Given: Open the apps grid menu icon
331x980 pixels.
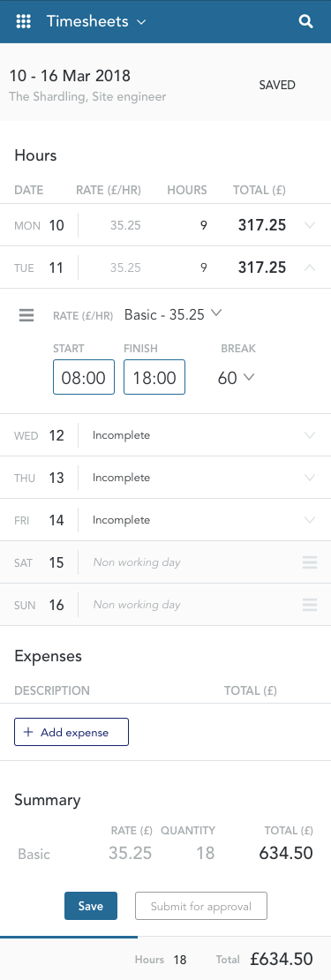Looking at the screenshot, I should [x=23, y=22].
